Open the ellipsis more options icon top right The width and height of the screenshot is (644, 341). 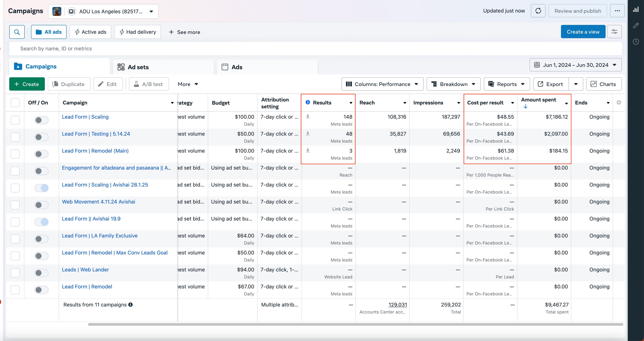click(x=617, y=11)
